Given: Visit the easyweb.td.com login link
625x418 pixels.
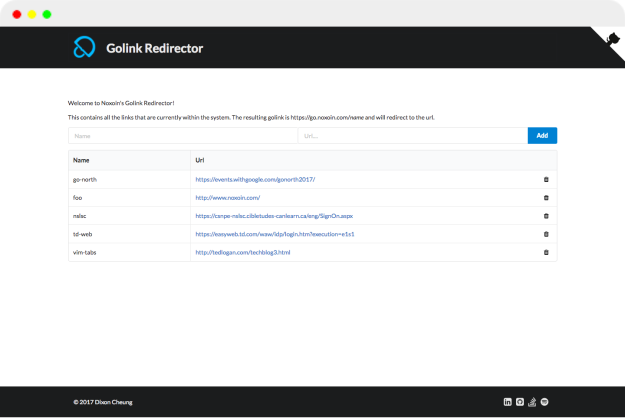Looking at the screenshot, I should point(275,234).
